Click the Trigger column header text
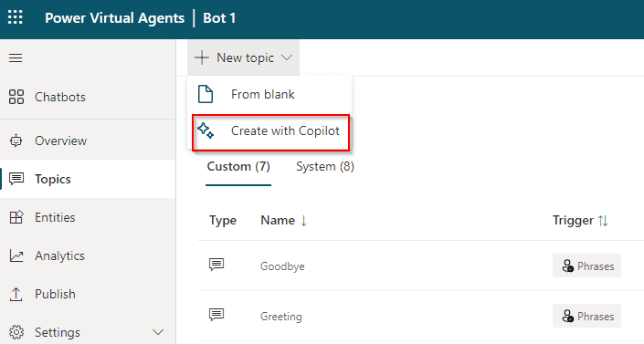 pos(573,221)
